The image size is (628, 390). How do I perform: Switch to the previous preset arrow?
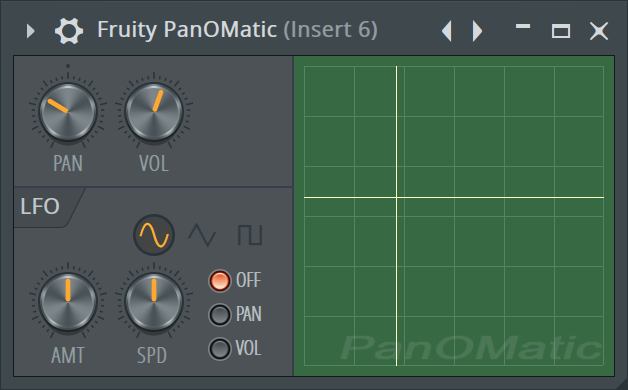click(x=447, y=31)
